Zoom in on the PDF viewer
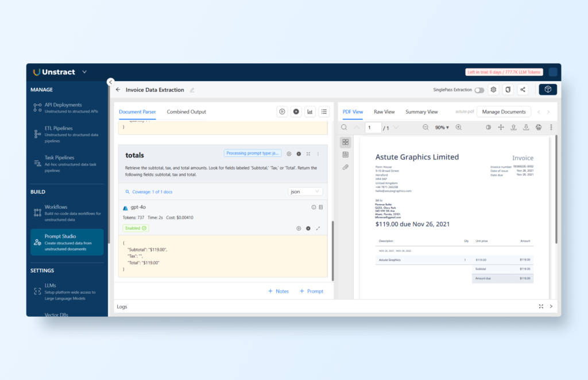This screenshot has width=588, height=380. (x=459, y=127)
